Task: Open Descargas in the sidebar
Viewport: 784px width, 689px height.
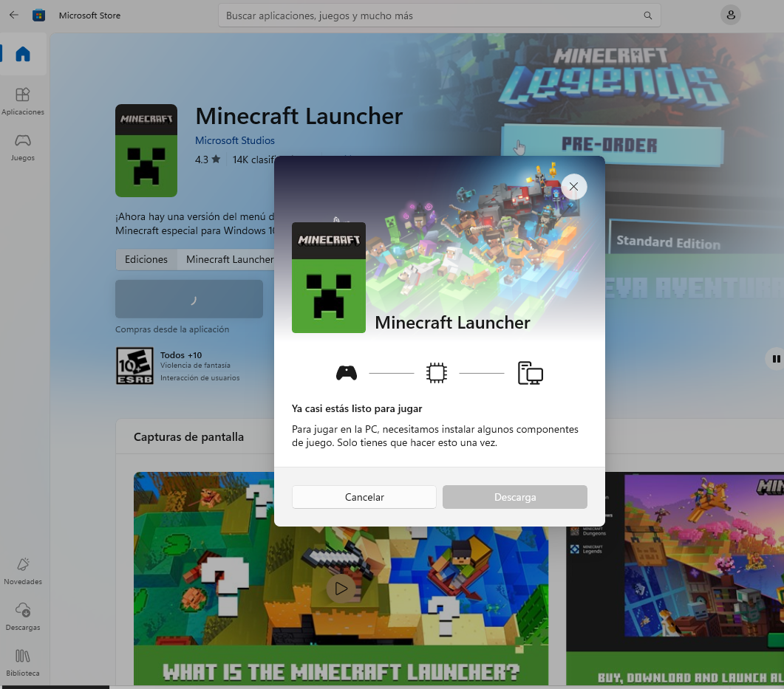Action: pyautogui.click(x=23, y=617)
